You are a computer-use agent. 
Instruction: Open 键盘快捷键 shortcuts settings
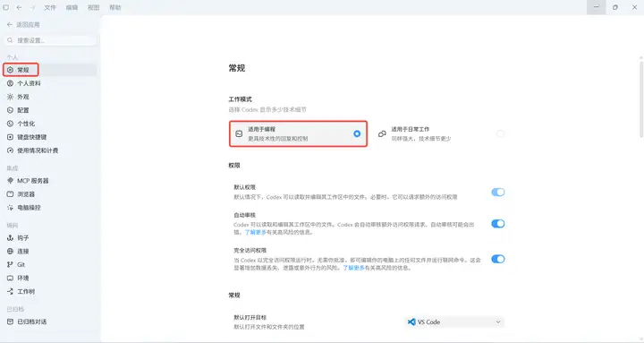pos(50,137)
